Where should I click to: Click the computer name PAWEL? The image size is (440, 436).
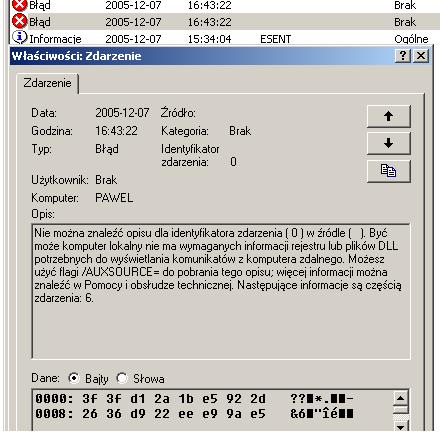114,198
